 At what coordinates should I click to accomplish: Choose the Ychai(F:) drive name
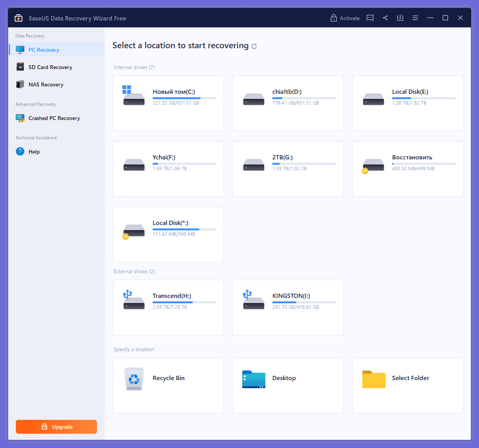(x=164, y=157)
